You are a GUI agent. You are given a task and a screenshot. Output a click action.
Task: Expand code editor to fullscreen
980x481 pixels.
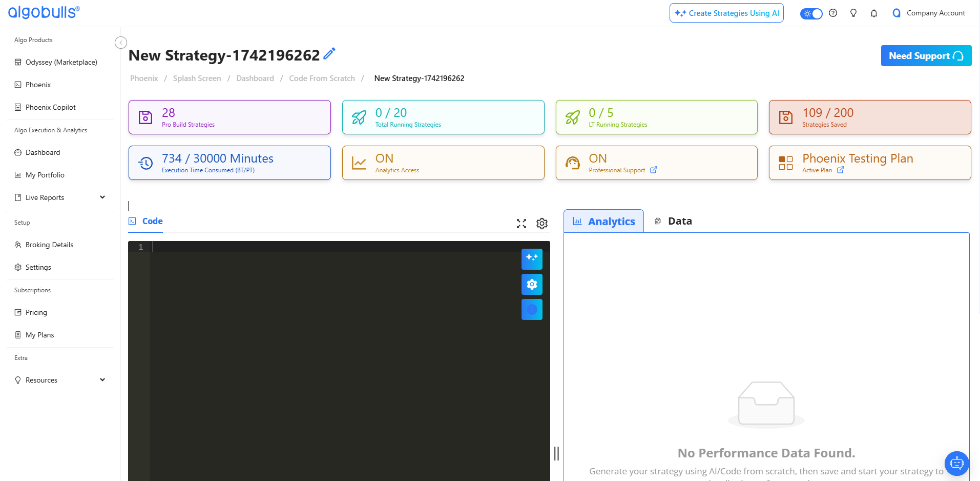tap(522, 224)
